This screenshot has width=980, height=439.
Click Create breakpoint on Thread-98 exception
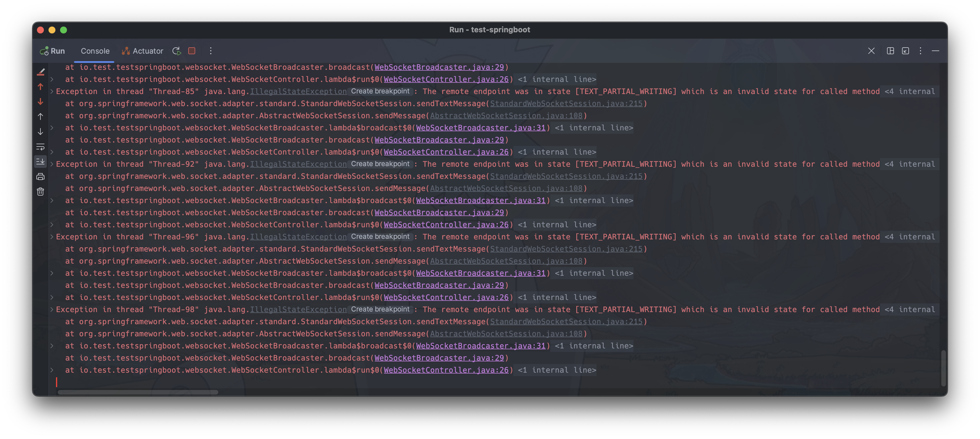[380, 309]
